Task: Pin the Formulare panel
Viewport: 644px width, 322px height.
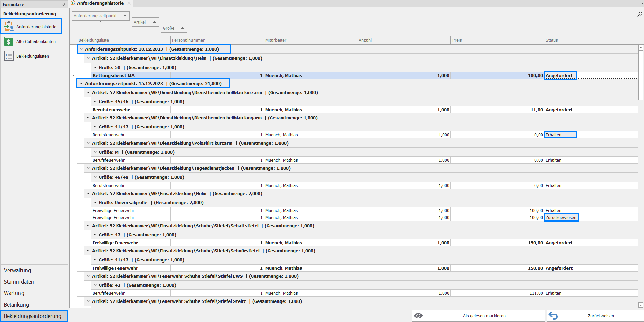Action: (63, 4)
